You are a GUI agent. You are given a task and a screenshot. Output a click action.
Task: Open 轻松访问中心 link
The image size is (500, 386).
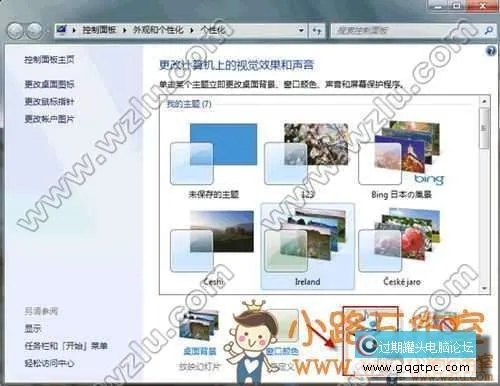coord(49,363)
